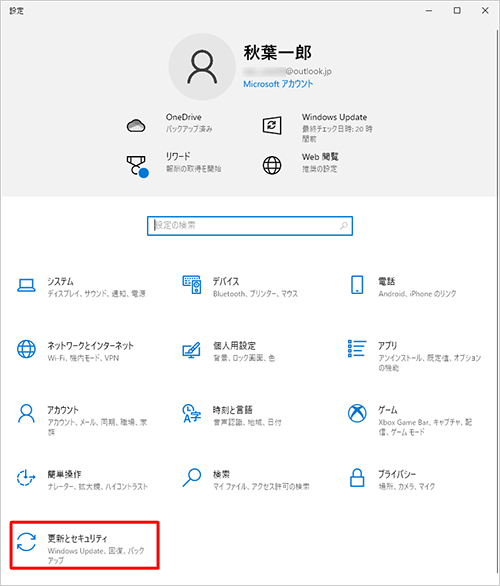Open プライバシー padlock icon
This screenshot has width=500, height=586.
click(357, 478)
